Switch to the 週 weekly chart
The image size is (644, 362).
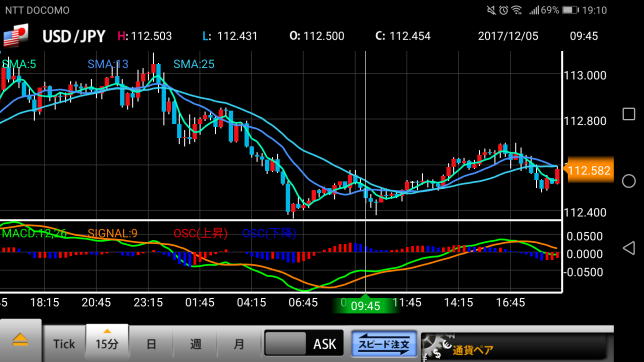196,344
